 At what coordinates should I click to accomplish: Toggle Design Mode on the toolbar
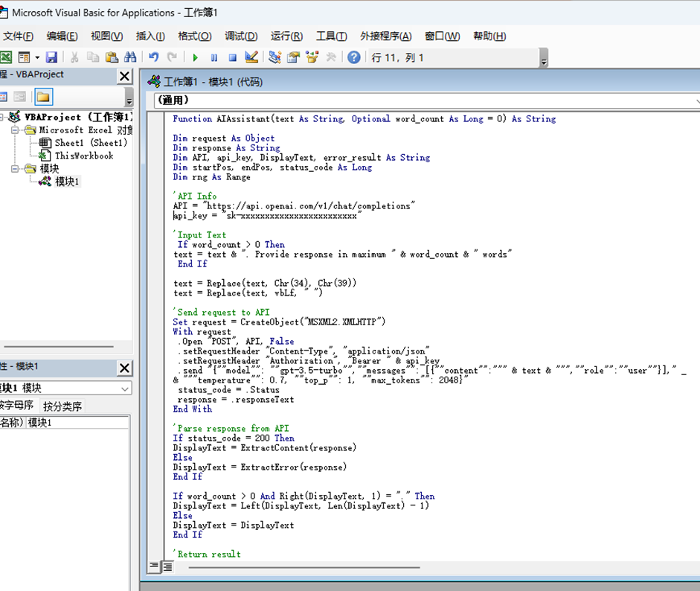[x=251, y=57]
